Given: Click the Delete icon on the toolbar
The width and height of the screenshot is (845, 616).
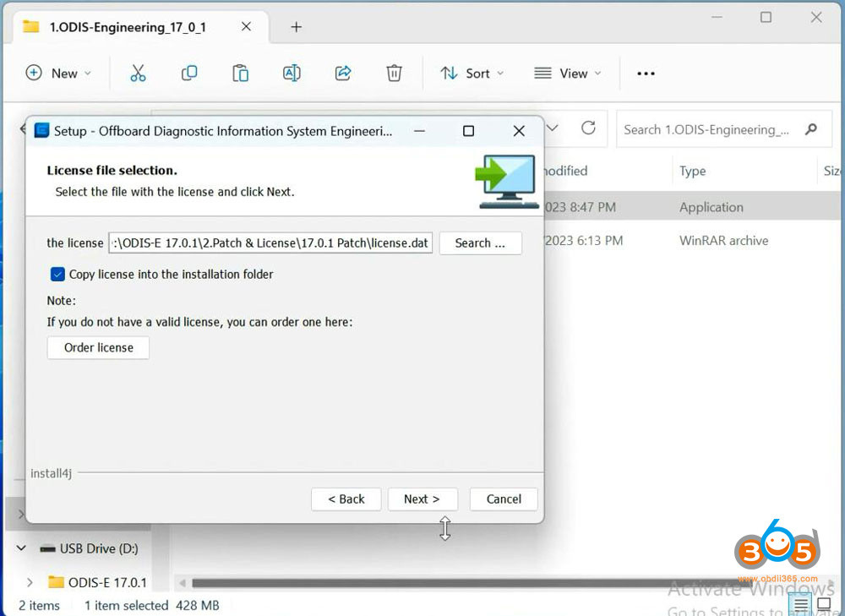Looking at the screenshot, I should (394, 74).
